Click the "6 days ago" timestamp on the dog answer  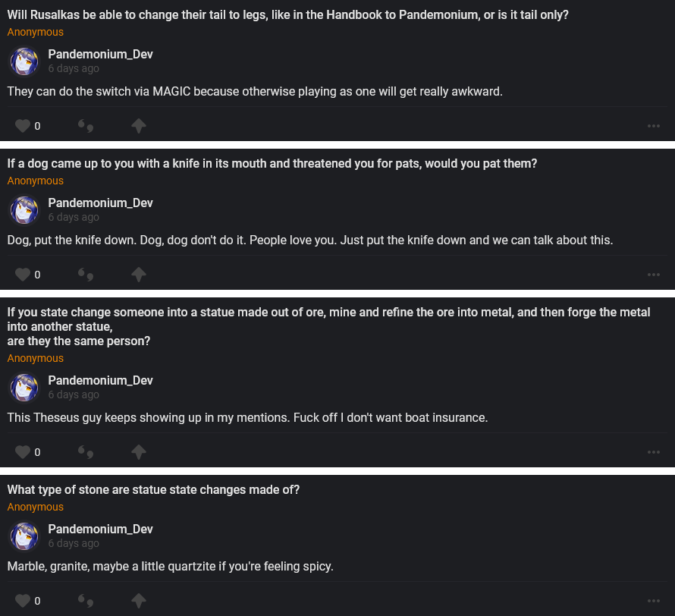point(74,217)
